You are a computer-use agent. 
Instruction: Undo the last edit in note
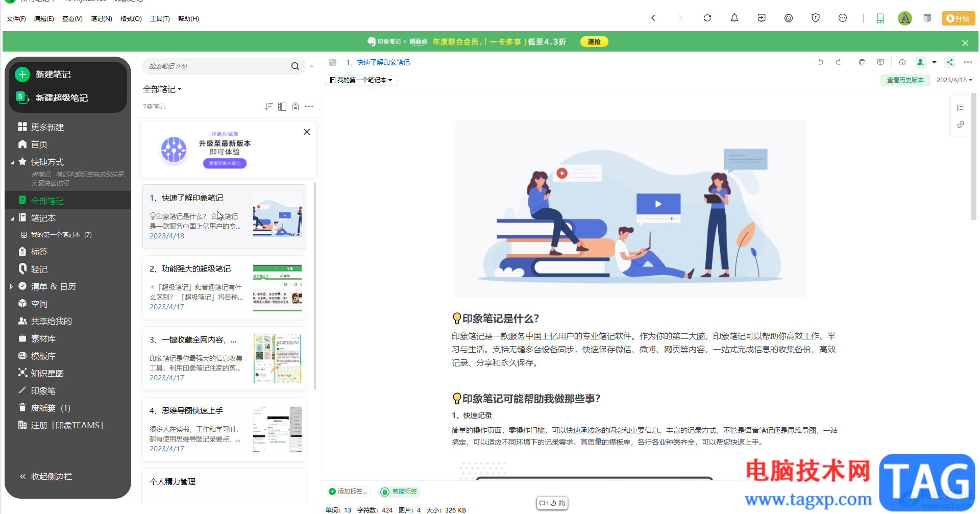pos(820,62)
